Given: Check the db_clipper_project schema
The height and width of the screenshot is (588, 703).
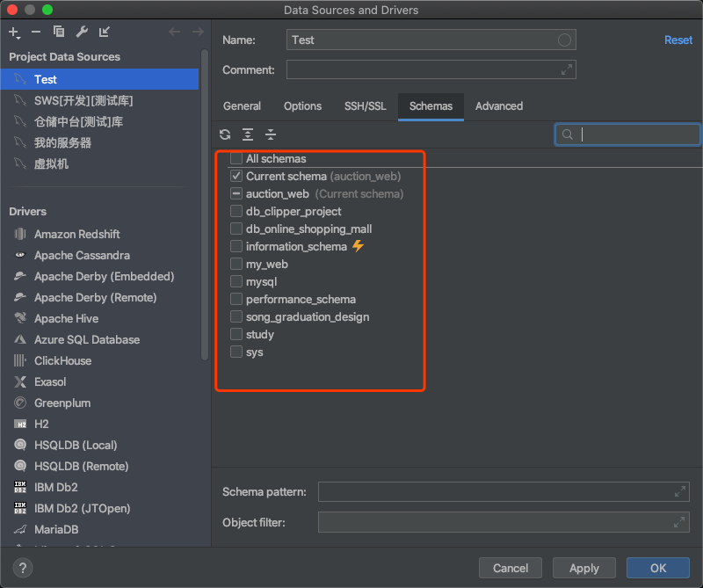Looking at the screenshot, I should 236,212.
